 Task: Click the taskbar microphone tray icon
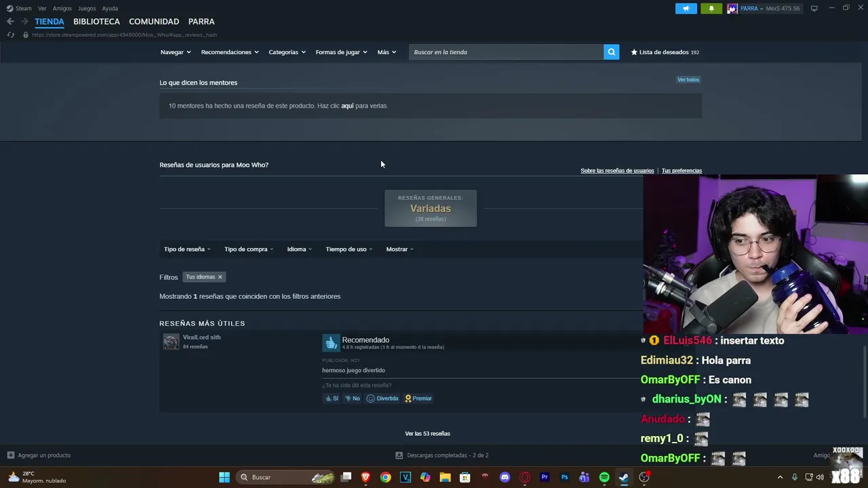pos(794,477)
